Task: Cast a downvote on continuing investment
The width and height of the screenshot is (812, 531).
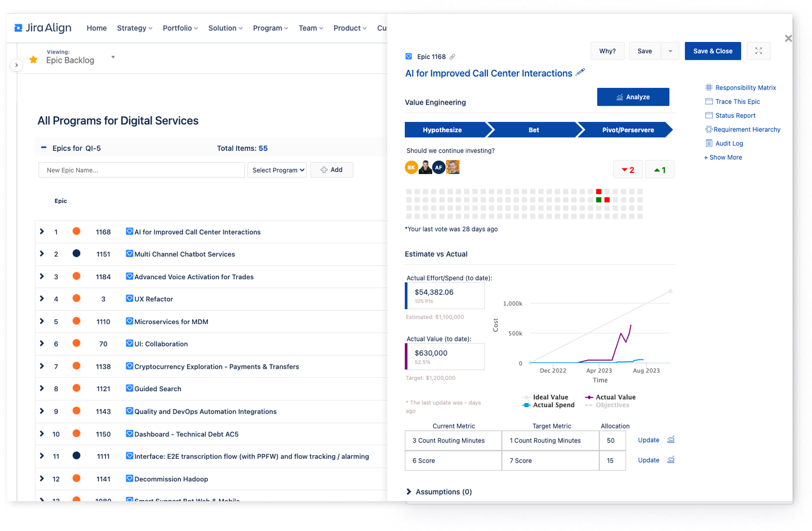Action: tap(627, 169)
